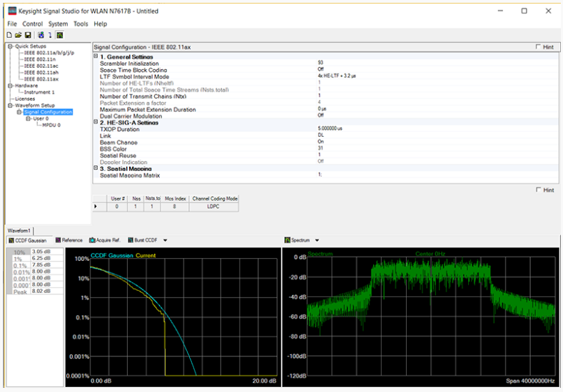
Task: Select IEEE 802.11ac quick setup
Action: tap(40, 66)
